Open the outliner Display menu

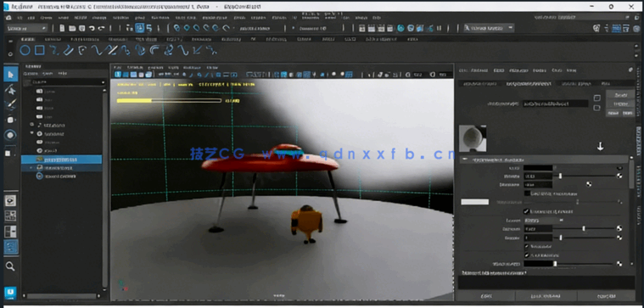[x=31, y=74]
